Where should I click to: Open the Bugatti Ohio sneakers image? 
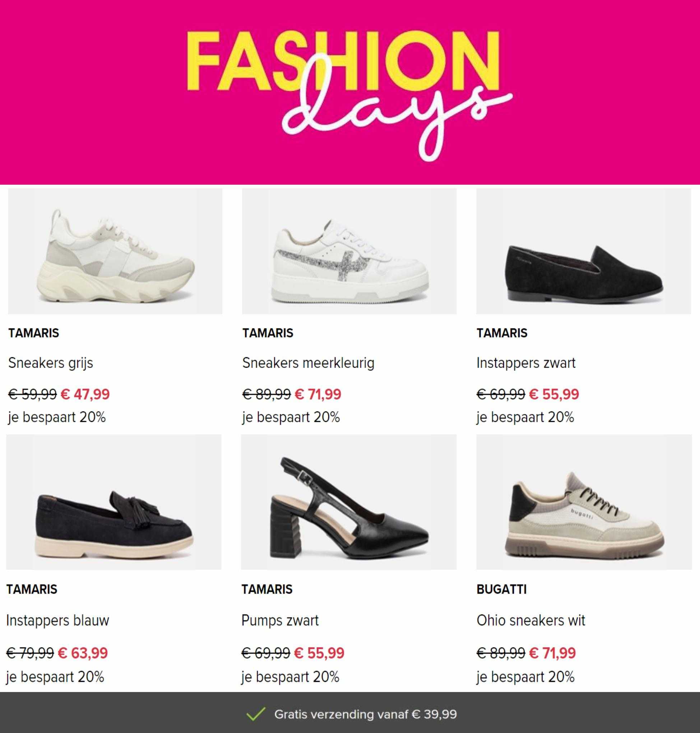(584, 502)
